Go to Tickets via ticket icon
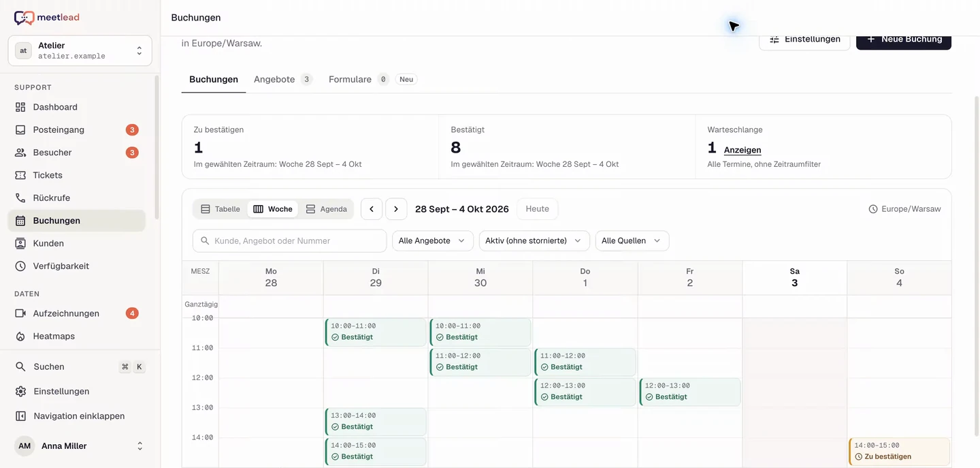The image size is (980, 468). [x=20, y=175]
